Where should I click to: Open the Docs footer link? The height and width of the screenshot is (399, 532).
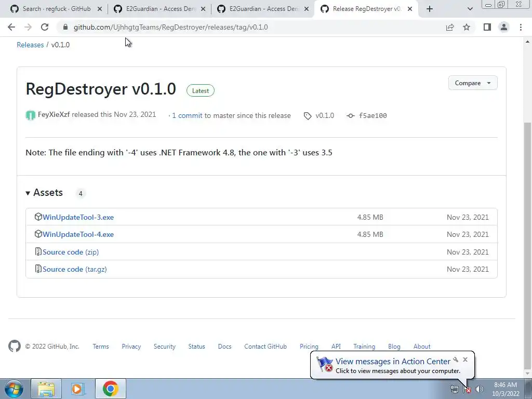point(224,347)
